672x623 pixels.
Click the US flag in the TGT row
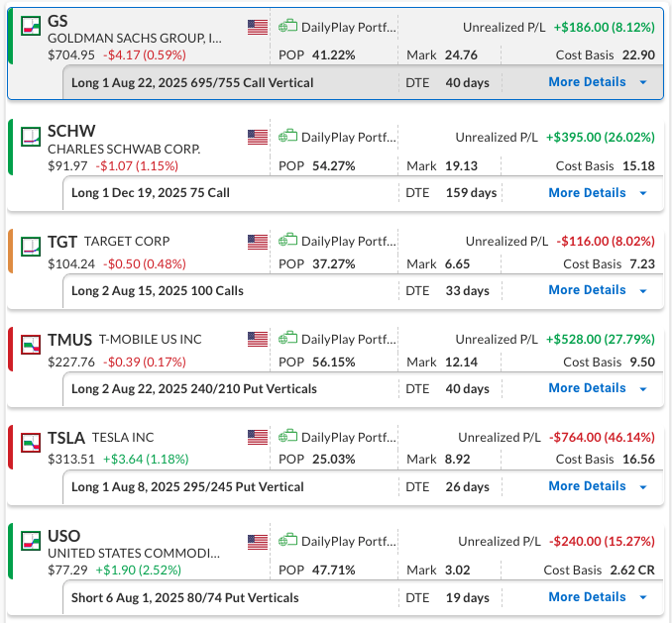click(x=258, y=242)
